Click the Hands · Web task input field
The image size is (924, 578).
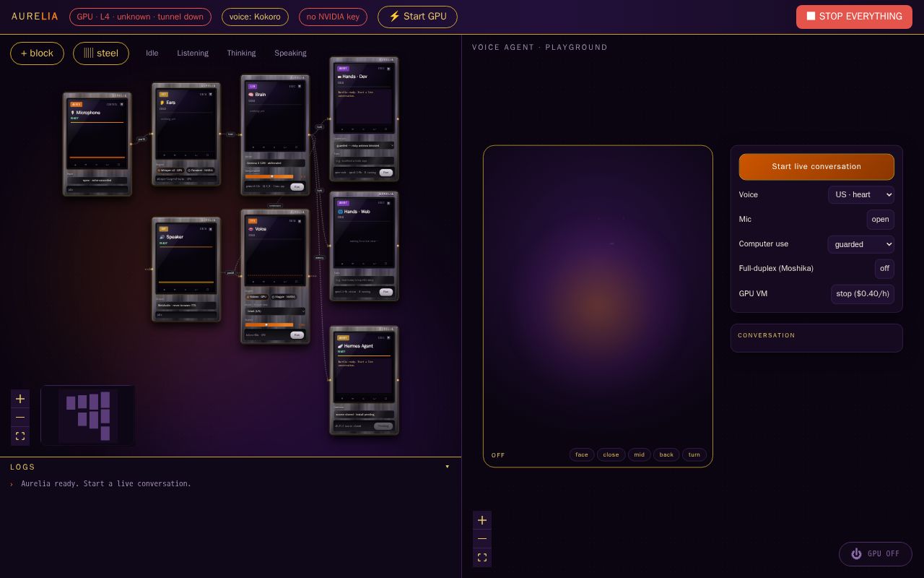point(365,280)
